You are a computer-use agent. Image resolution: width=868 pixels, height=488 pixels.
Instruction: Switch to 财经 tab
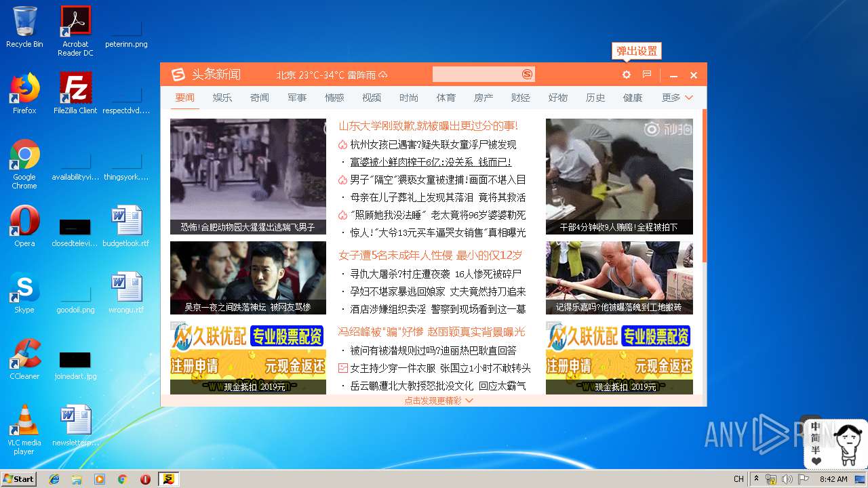coord(520,98)
